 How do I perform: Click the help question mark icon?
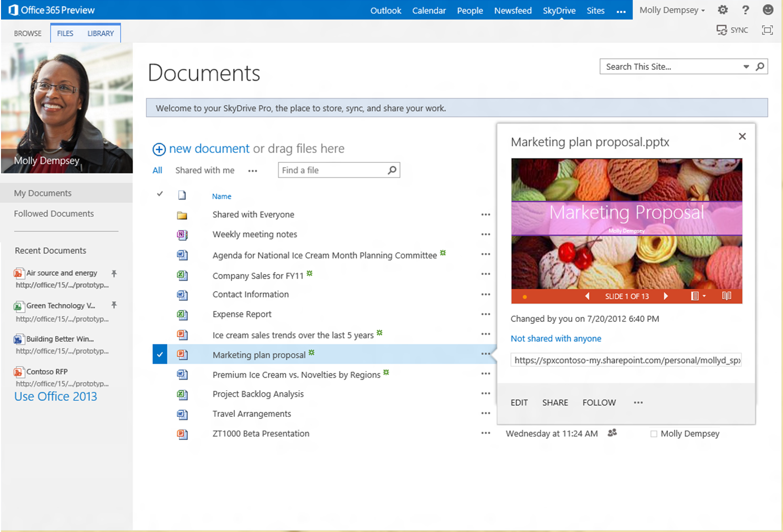point(745,10)
